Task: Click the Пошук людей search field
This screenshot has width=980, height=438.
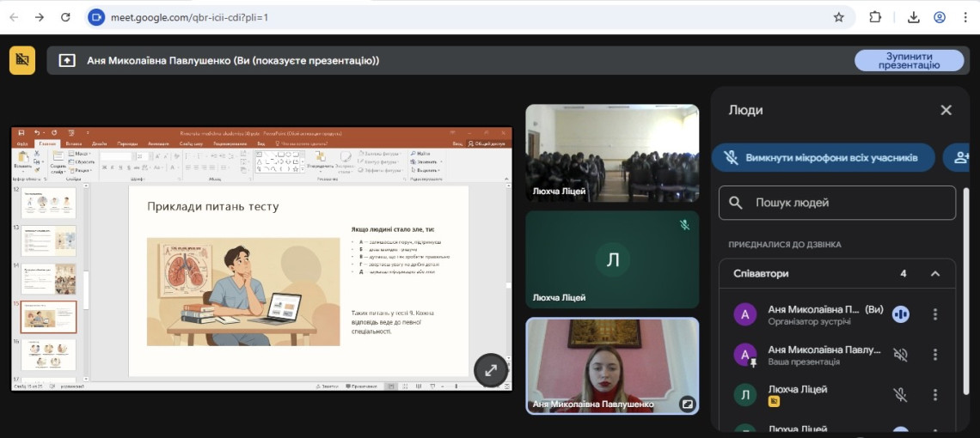Action: click(837, 203)
